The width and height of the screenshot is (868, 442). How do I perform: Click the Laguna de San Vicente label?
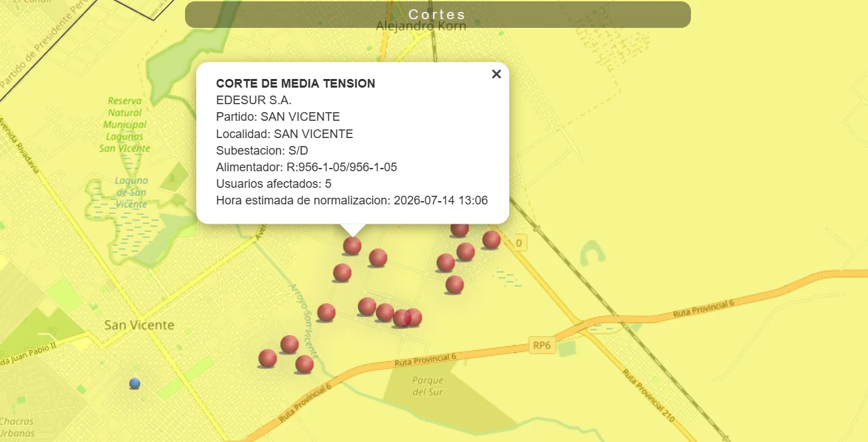tap(131, 192)
